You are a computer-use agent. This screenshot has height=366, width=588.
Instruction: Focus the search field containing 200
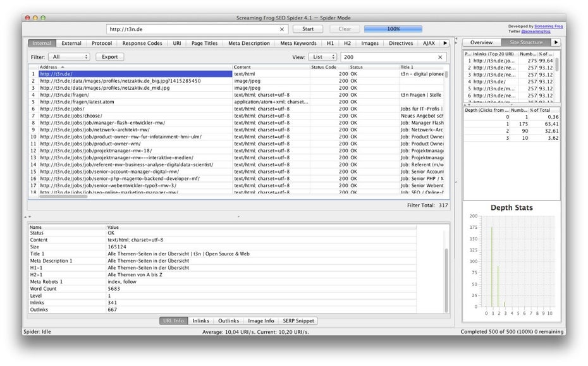[393, 57]
